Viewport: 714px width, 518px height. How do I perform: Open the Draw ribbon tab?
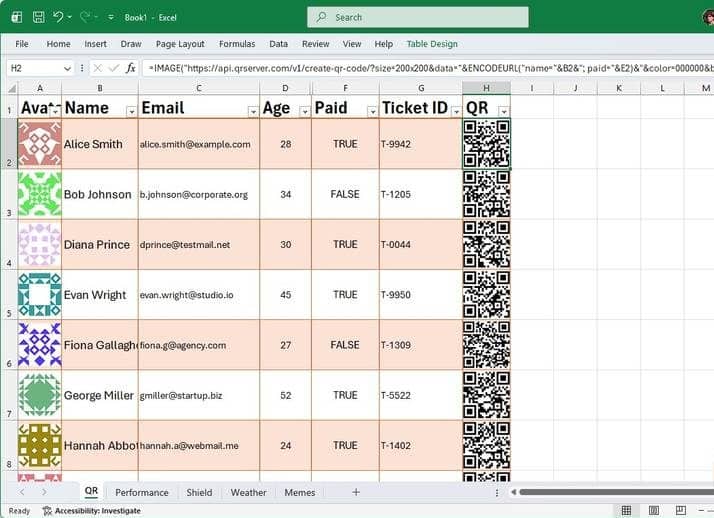pyautogui.click(x=131, y=44)
